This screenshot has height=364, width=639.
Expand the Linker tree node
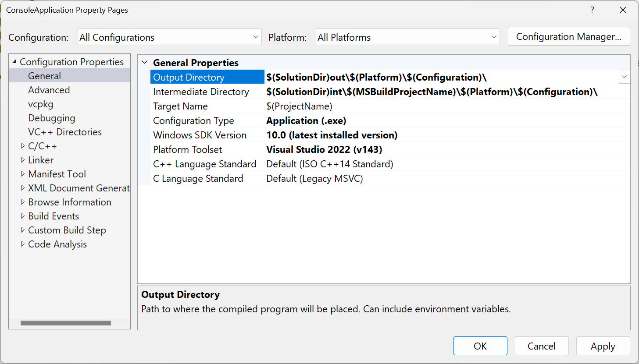click(x=23, y=160)
